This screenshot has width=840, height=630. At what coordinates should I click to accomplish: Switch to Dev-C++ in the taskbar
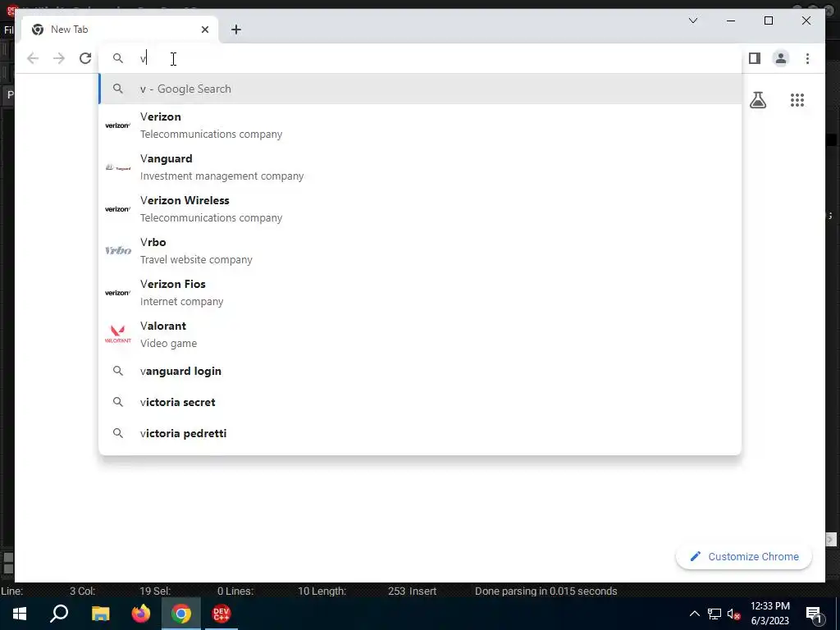click(x=221, y=614)
